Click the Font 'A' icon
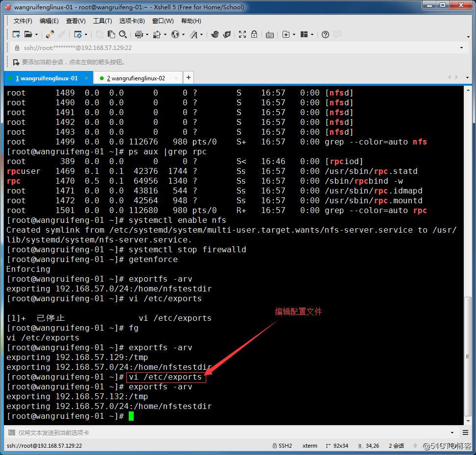This screenshot has width=476, height=455. point(193,34)
